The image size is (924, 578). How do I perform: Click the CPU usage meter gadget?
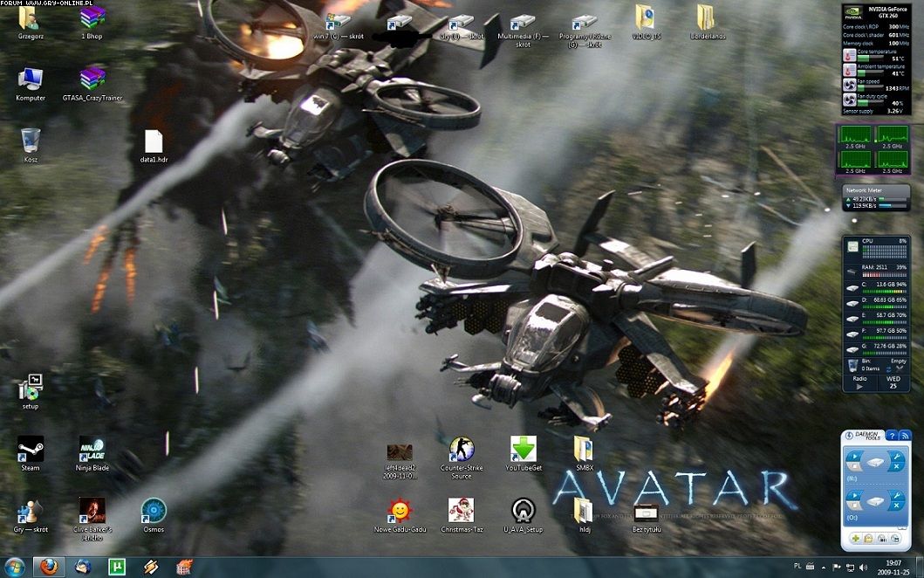click(878, 249)
